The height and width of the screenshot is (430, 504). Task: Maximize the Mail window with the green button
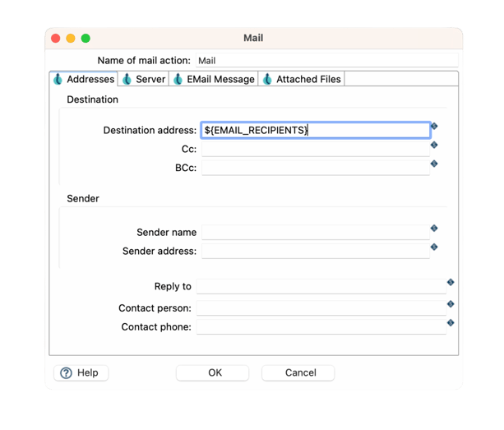tap(86, 39)
